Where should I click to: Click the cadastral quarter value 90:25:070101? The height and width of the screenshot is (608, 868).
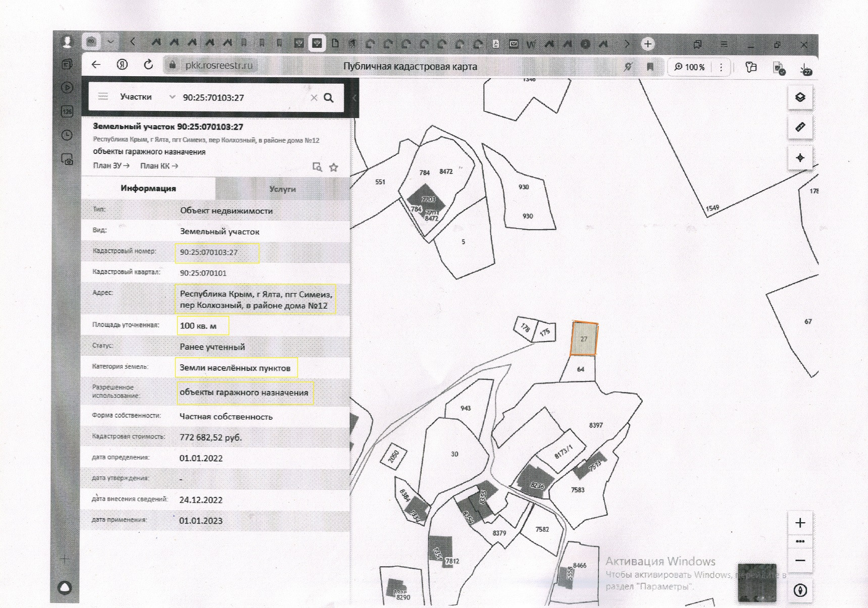pyautogui.click(x=203, y=273)
